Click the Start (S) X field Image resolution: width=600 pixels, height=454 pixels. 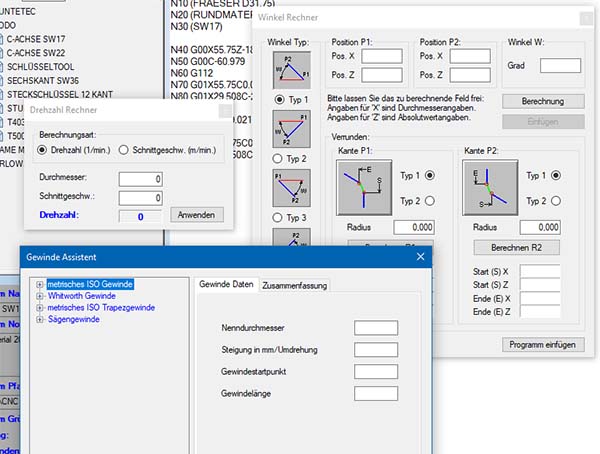[x=540, y=271]
